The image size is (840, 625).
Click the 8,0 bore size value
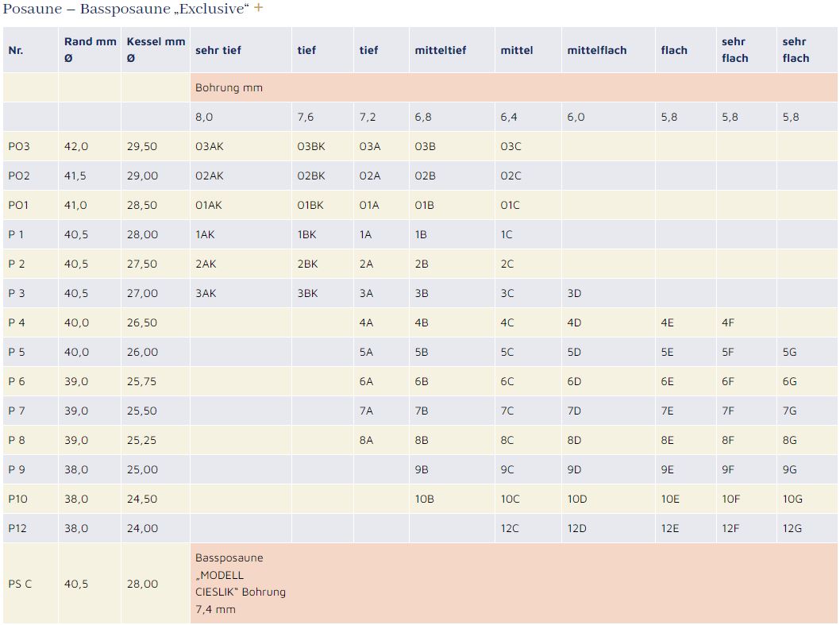pos(204,117)
